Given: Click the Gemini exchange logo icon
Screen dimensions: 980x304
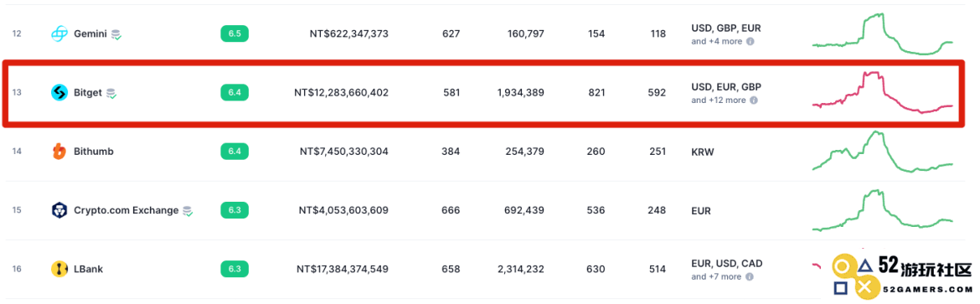Looking at the screenshot, I should (x=59, y=33).
